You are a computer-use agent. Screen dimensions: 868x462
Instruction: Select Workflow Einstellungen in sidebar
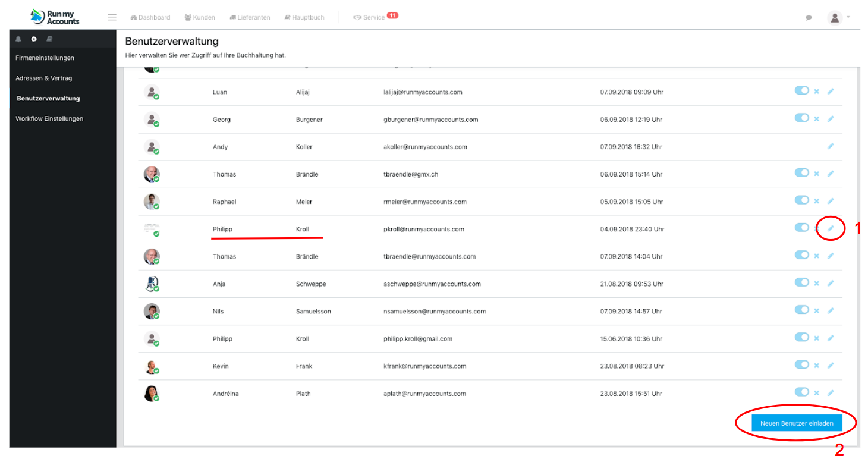click(49, 118)
